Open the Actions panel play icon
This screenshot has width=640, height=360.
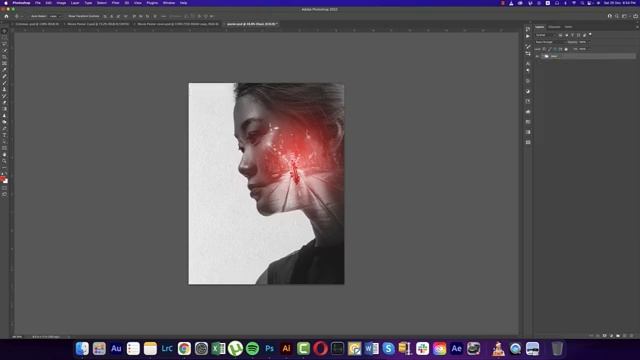(528, 36)
